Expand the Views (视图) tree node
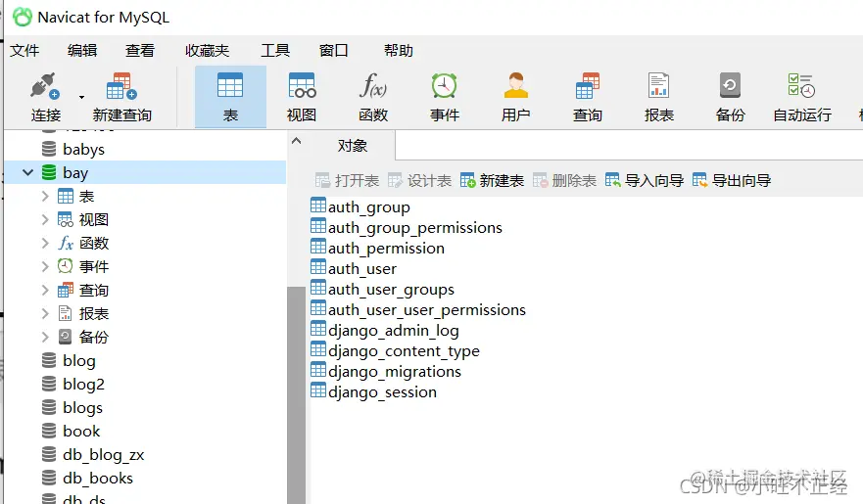The width and height of the screenshot is (863, 504). (45, 220)
